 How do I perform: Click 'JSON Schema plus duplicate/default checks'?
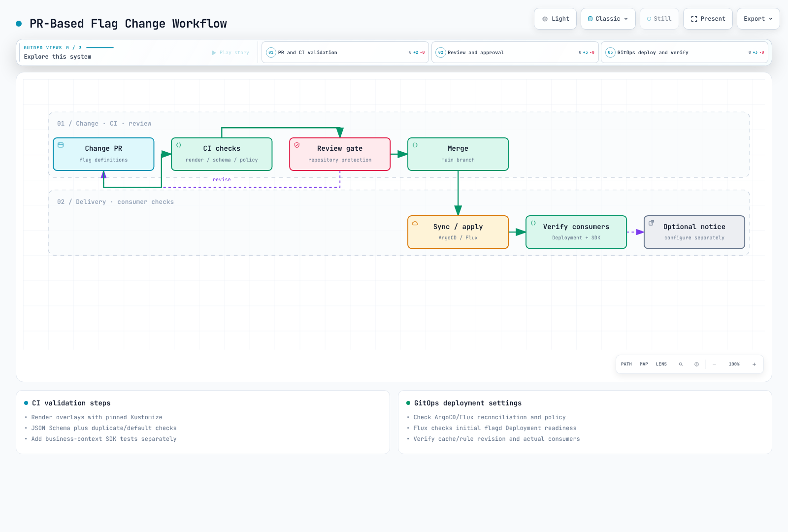[104, 428]
